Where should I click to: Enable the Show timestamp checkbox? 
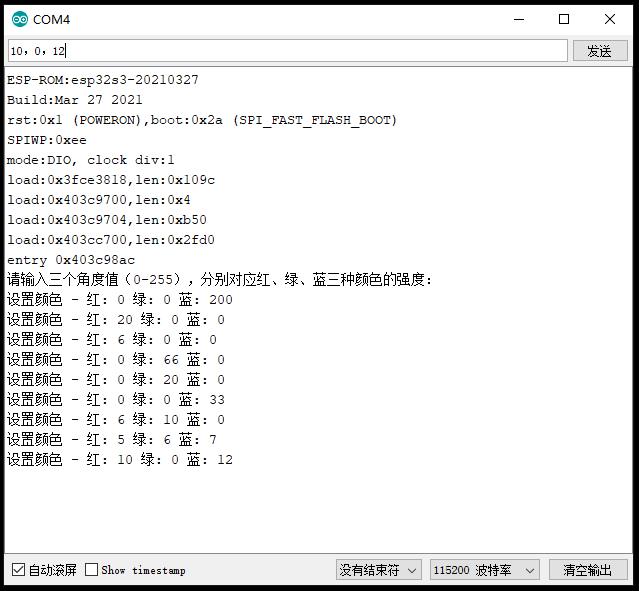(x=91, y=569)
